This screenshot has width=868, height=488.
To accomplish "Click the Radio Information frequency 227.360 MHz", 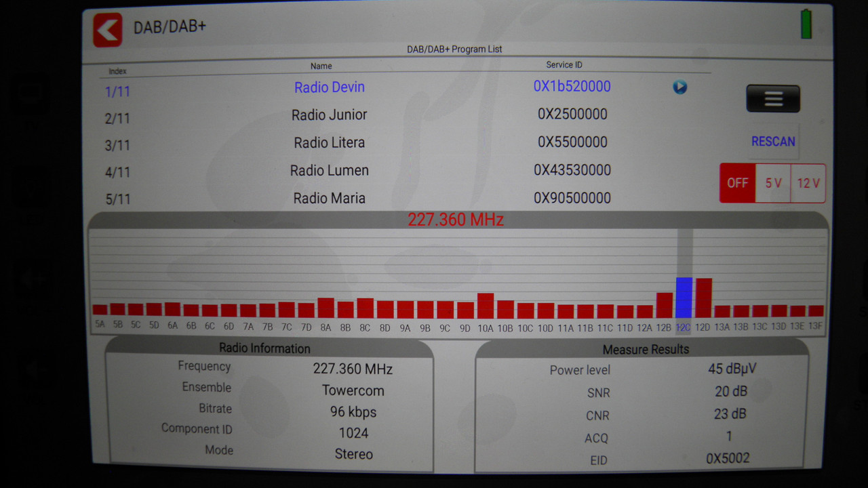I will (353, 369).
